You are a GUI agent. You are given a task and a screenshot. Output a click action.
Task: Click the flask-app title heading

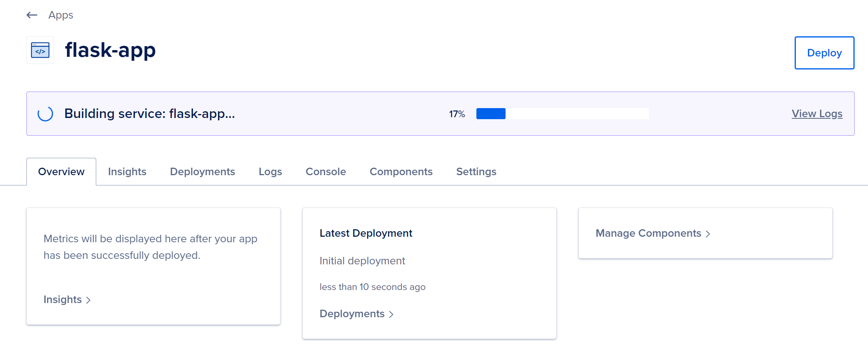pos(110,50)
